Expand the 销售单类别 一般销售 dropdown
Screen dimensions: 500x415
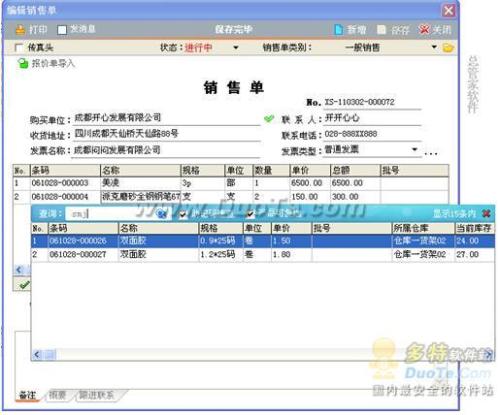pos(434,47)
